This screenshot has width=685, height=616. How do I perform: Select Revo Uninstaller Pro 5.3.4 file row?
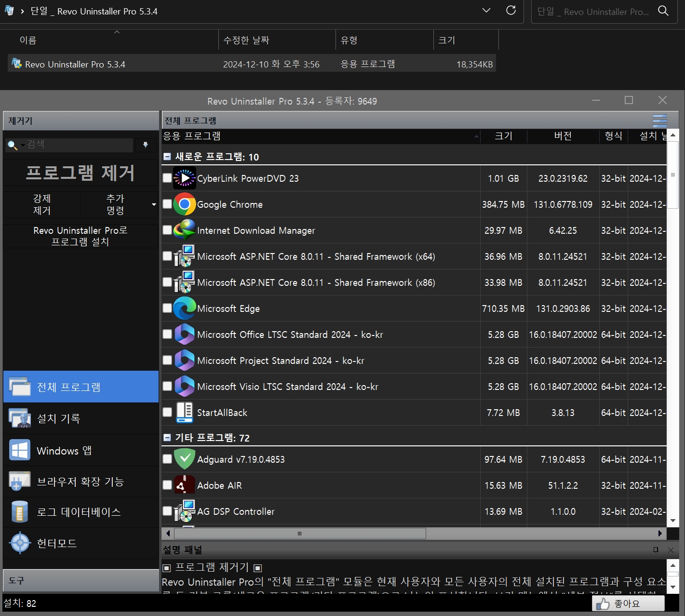tap(252, 64)
